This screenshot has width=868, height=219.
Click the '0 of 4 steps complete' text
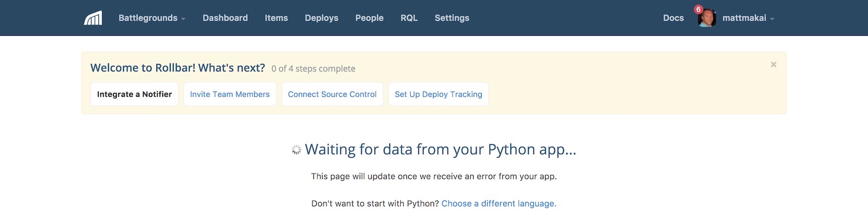[313, 68]
